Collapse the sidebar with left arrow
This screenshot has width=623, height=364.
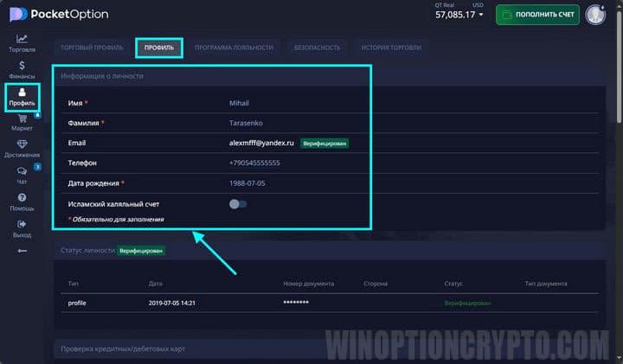tap(22, 251)
